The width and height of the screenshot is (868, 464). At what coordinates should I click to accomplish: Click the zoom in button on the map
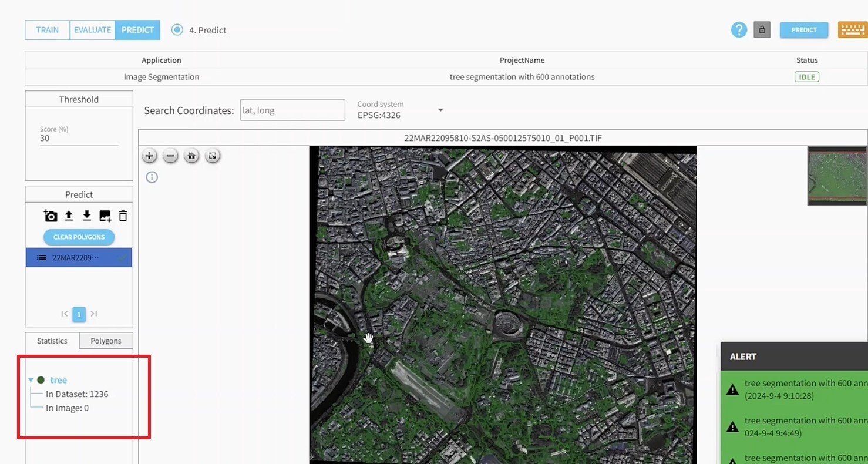click(x=149, y=156)
